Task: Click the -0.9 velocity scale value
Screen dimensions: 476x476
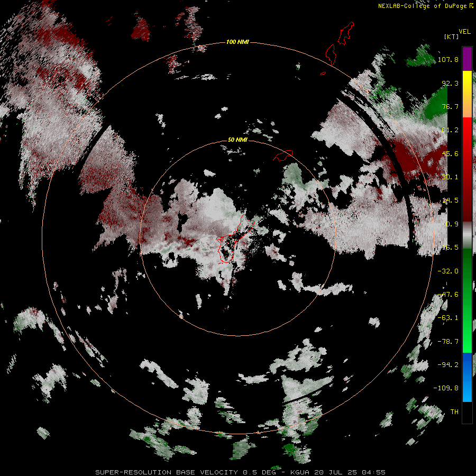Action: [x=450, y=224]
